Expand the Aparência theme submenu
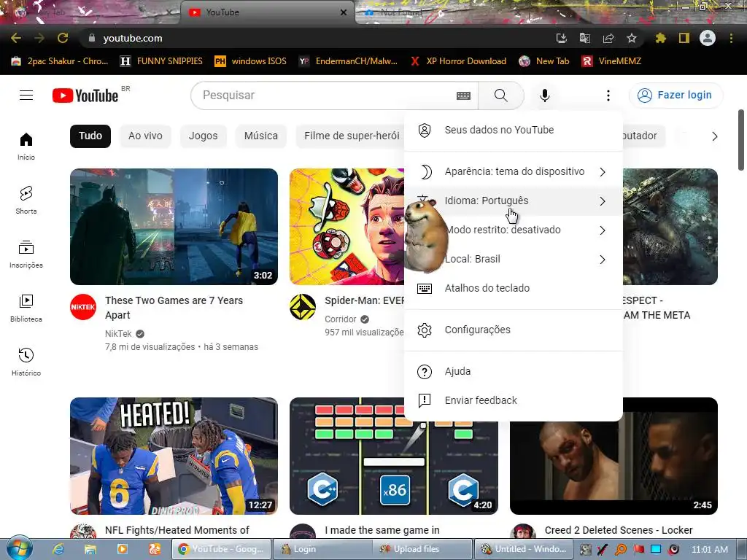 coord(513,172)
